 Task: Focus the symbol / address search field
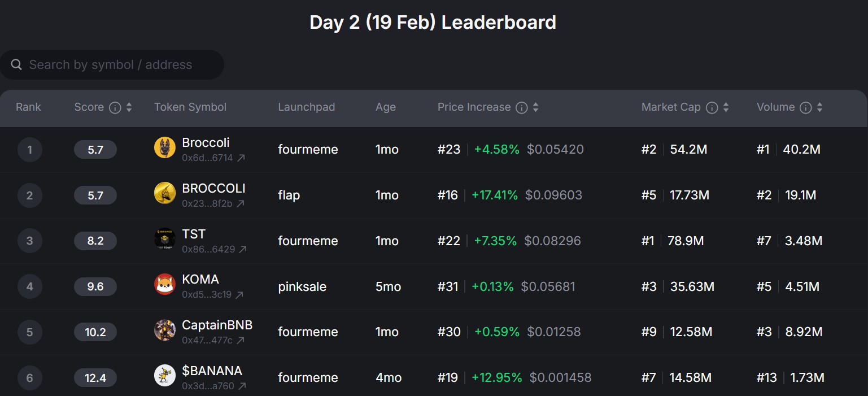[x=119, y=65]
